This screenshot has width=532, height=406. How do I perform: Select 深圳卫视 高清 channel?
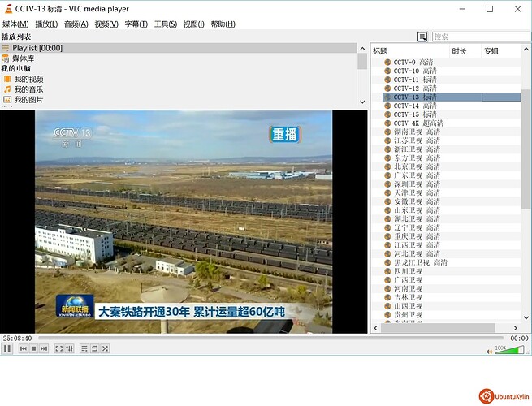[x=417, y=184]
